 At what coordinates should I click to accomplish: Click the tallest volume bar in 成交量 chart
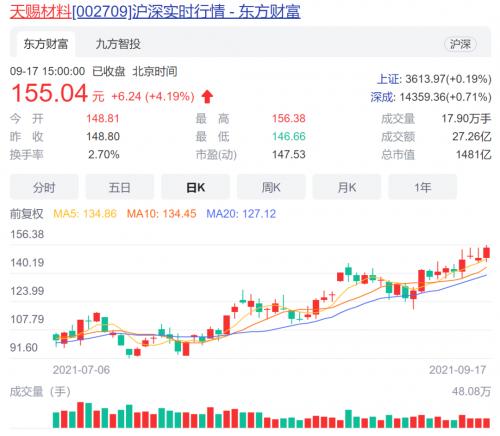[80, 415]
